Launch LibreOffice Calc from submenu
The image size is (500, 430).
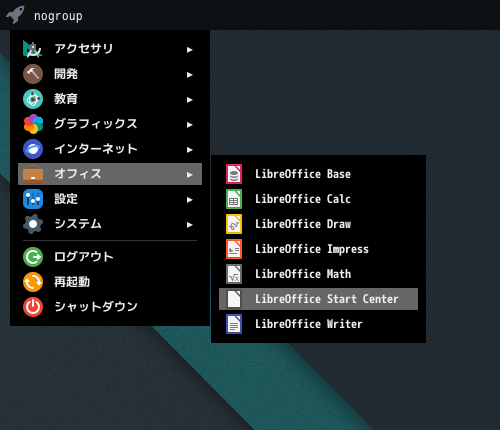318,199
